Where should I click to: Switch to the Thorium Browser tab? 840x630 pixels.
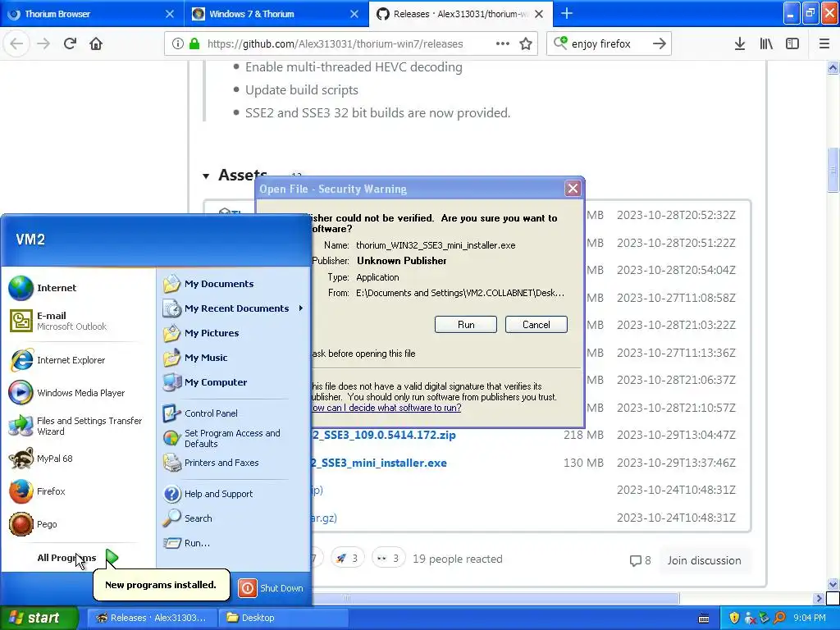(x=92, y=14)
